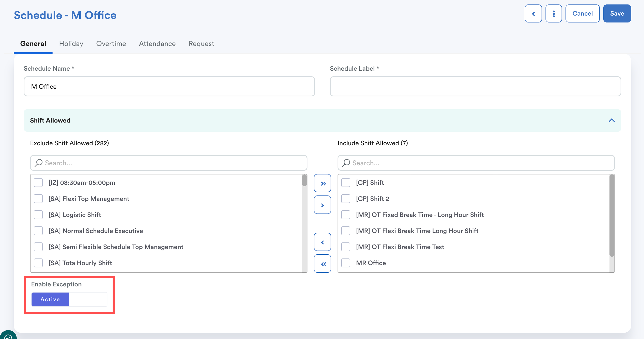644x339 pixels.
Task: Move selected shift to Include list
Action: pyautogui.click(x=322, y=205)
